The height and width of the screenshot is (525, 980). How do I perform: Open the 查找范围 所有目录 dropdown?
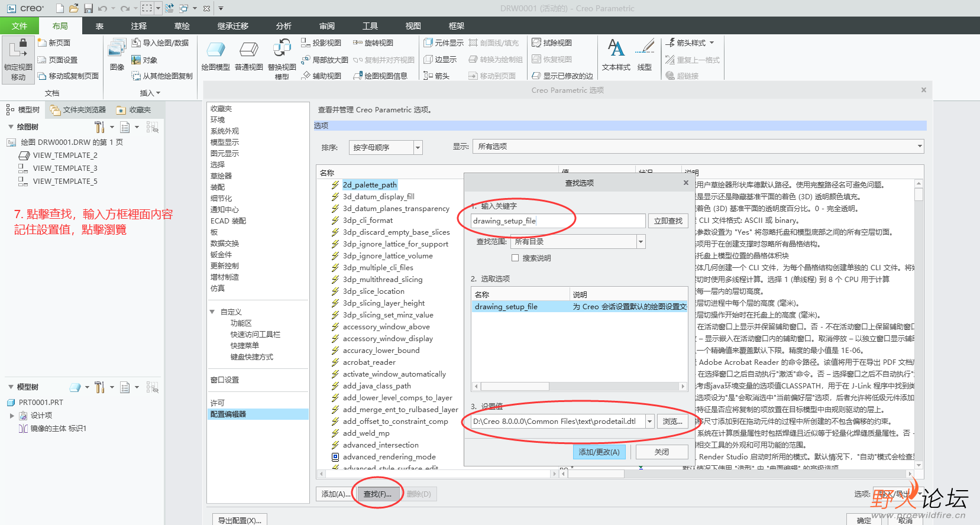[x=641, y=241]
